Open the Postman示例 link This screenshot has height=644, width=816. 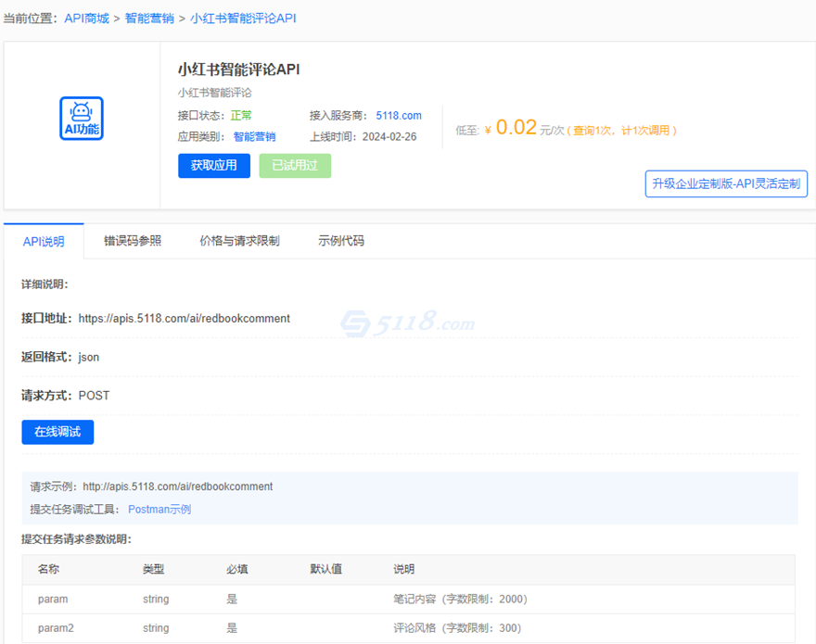click(x=159, y=509)
